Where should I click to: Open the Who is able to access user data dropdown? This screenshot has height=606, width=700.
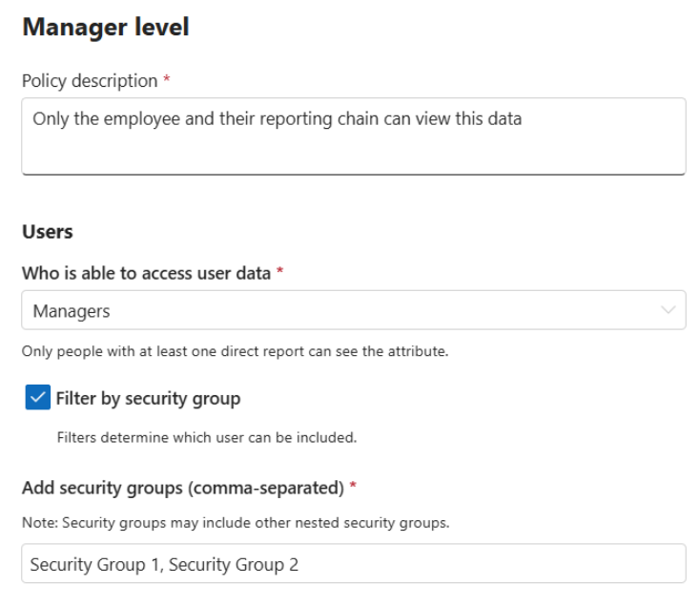(354, 310)
